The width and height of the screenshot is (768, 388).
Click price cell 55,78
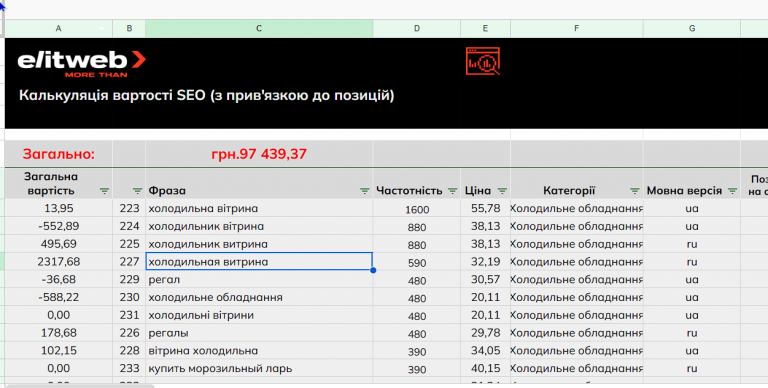pos(485,208)
